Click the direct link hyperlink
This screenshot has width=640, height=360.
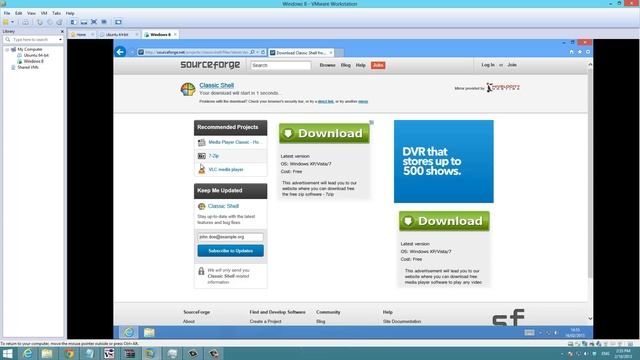(326, 101)
